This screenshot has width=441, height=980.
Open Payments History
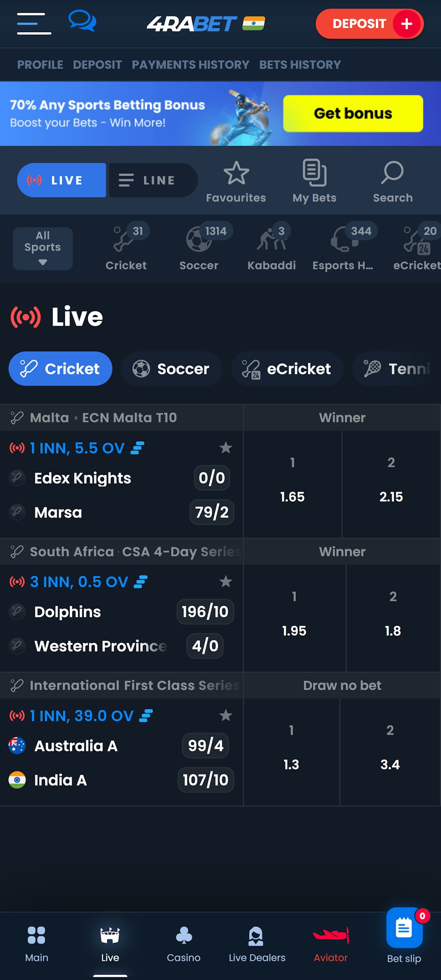[x=190, y=65]
